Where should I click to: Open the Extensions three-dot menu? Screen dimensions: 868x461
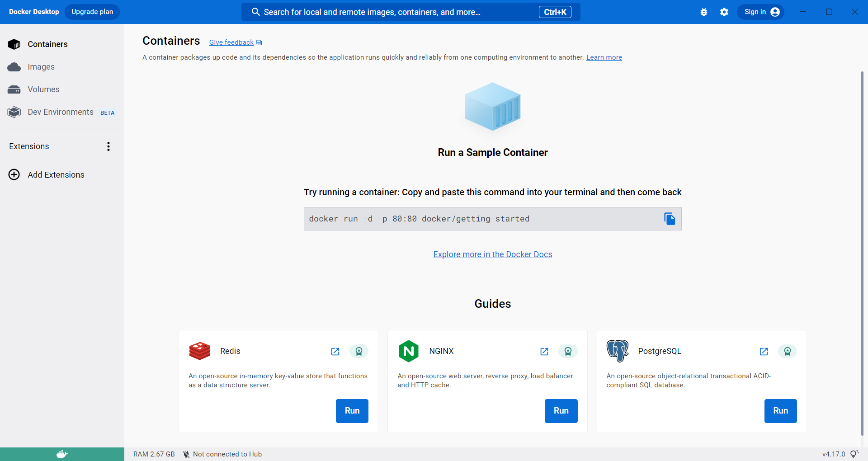(108, 146)
